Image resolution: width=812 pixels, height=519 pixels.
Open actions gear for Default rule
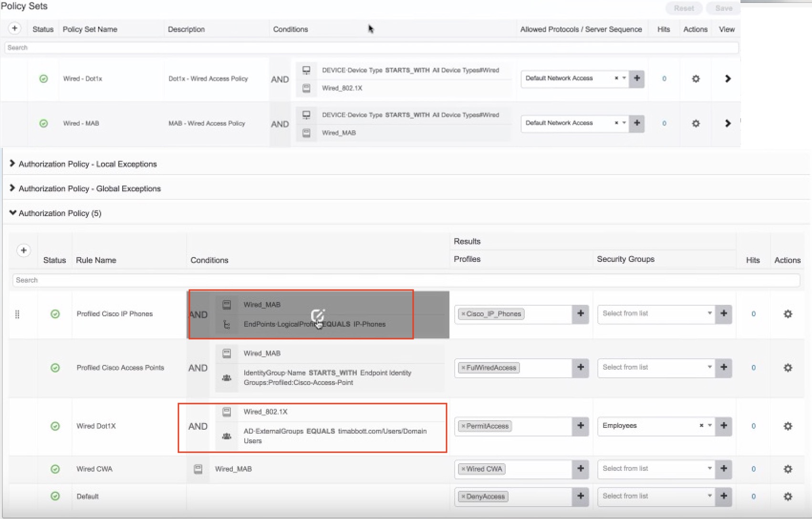(788, 497)
